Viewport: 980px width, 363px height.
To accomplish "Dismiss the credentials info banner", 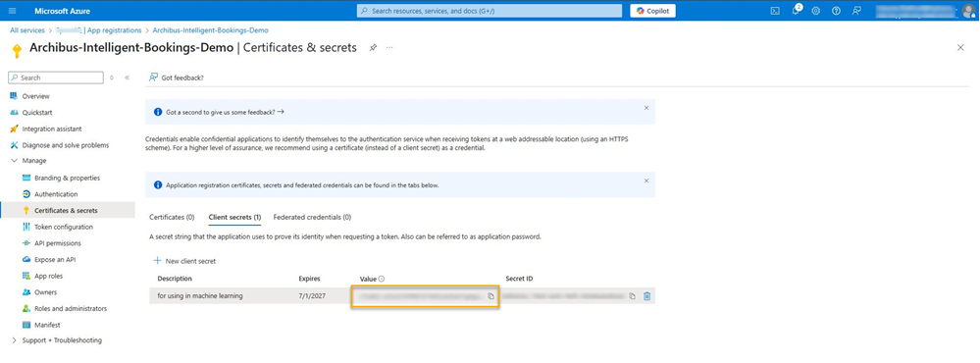I will [646, 181].
